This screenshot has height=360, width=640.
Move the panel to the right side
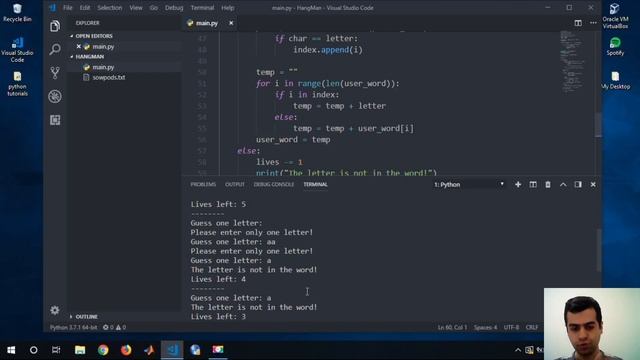[x=578, y=184]
